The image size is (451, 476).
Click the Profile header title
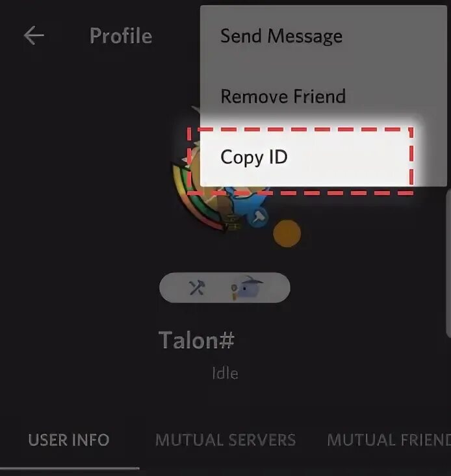[x=121, y=36]
